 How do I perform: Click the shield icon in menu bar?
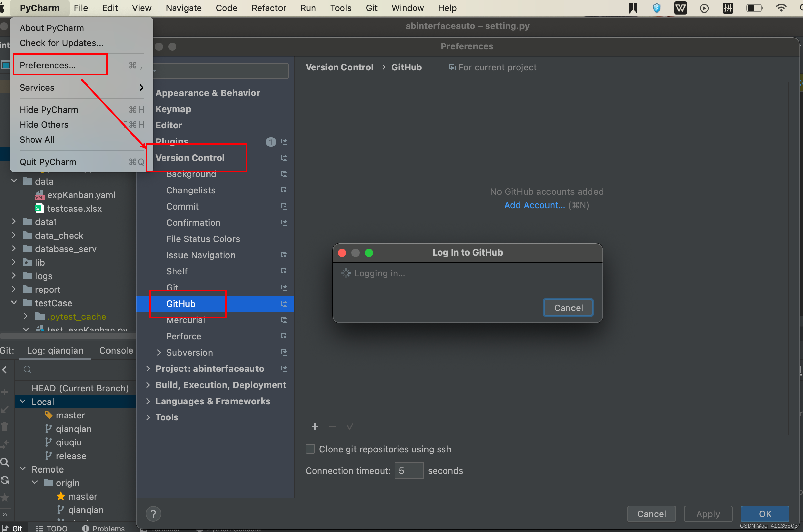click(656, 8)
